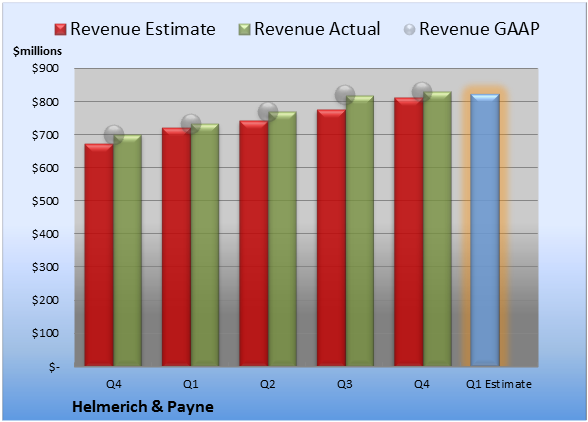
Task: Click the '$200' axis value
Action: [45, 300]
